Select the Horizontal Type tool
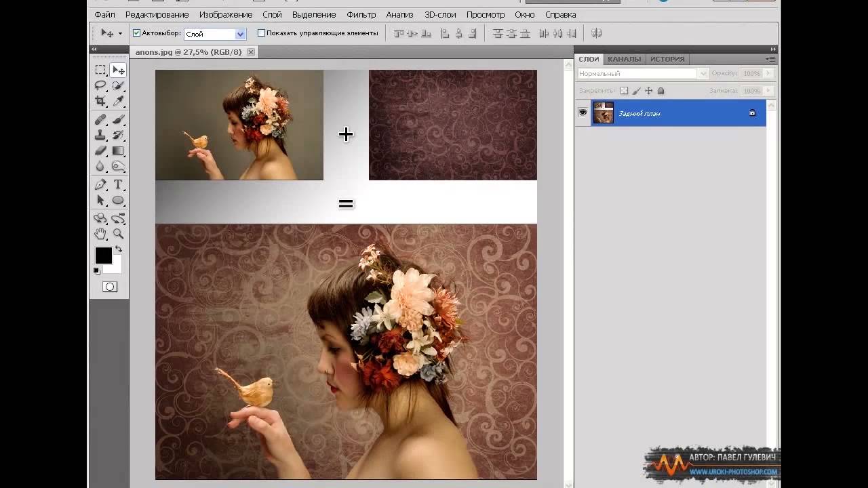868x488 pixels. (x=118, y=184)
